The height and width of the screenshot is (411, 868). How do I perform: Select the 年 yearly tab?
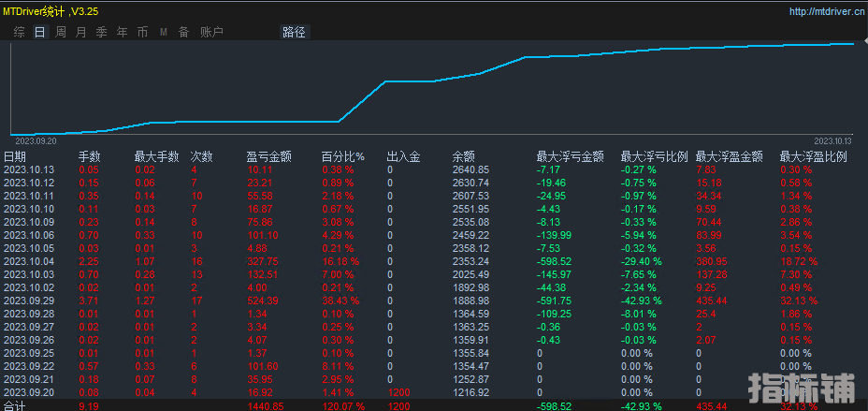[x=122, y=32]
